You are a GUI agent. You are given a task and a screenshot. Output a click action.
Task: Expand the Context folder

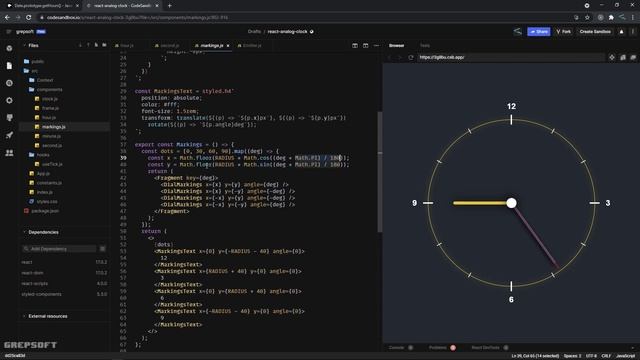click(41, 80)
